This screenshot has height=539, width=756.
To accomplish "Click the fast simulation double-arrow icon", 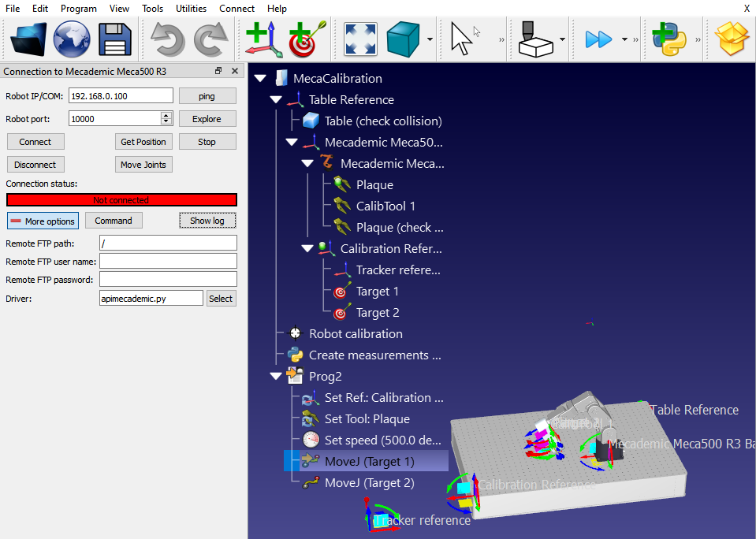I will coord(598,39).
